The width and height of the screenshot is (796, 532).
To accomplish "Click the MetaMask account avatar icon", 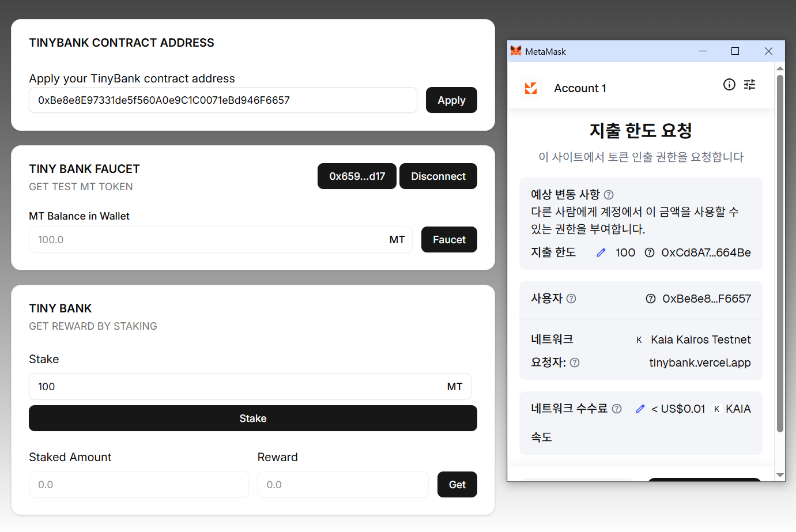I will (531, 88).
